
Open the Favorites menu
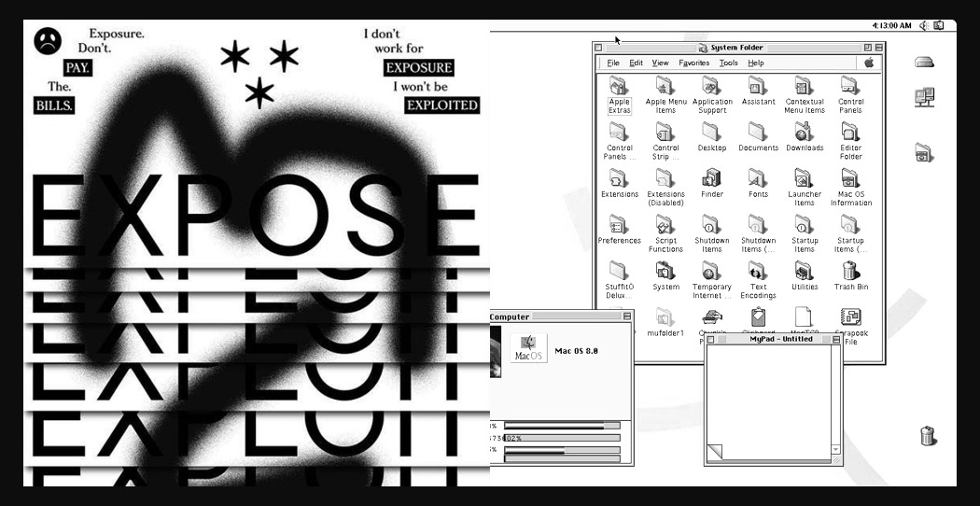[693, 63]
